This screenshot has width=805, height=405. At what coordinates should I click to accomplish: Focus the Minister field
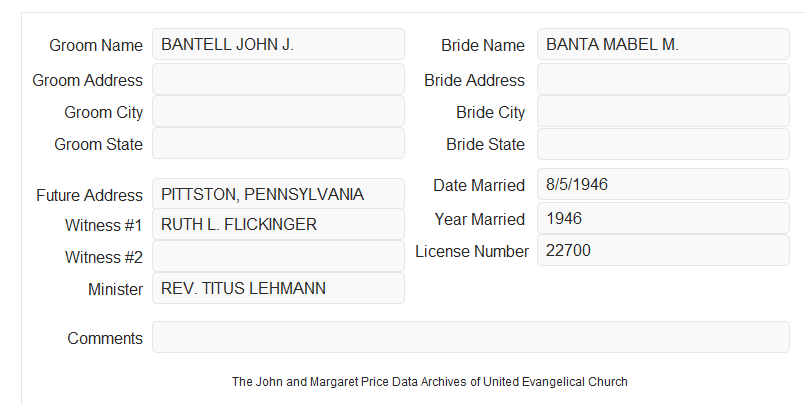point(278,288)
